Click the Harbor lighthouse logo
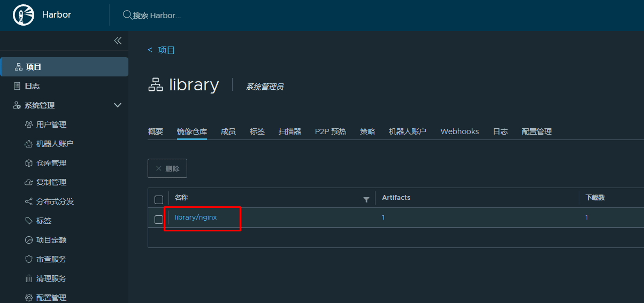 24,15
